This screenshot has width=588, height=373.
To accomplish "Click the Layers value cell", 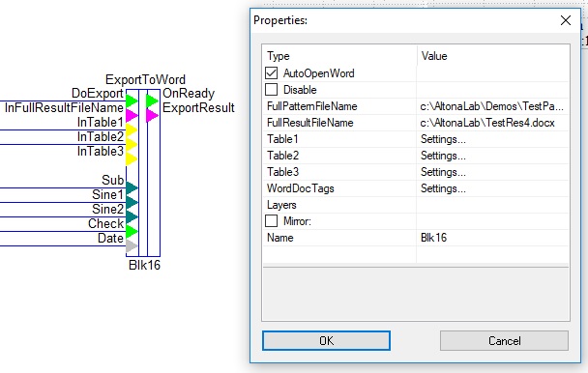I will point(492,205).
